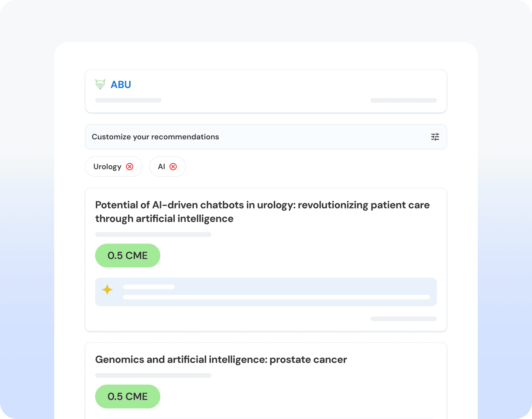Open the ABU heading link
Viewport: 532px width, 419px height.
[x=121, y=85]
